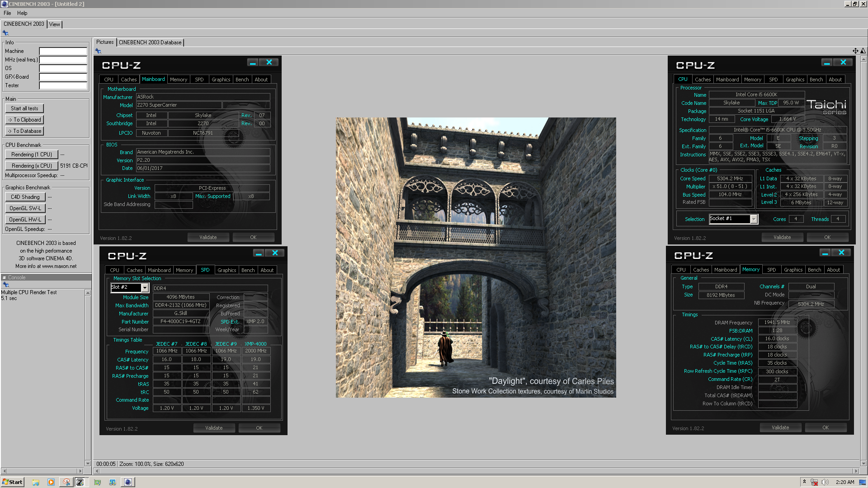Viewport: 868px width, 488px height.
Task: Launch the media player icon in the taskbar
Action: (51, 482)
